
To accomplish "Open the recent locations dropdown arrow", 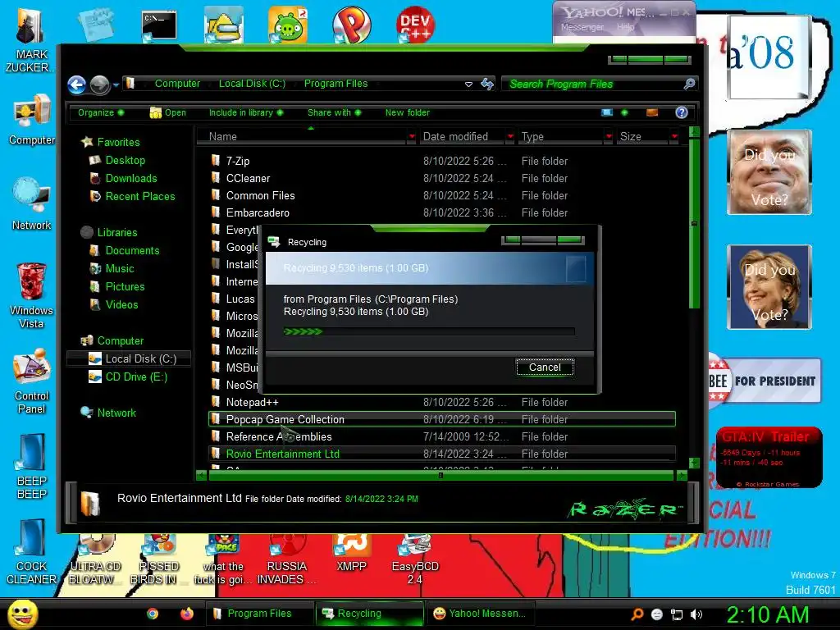I will click(x=116, y=84).
